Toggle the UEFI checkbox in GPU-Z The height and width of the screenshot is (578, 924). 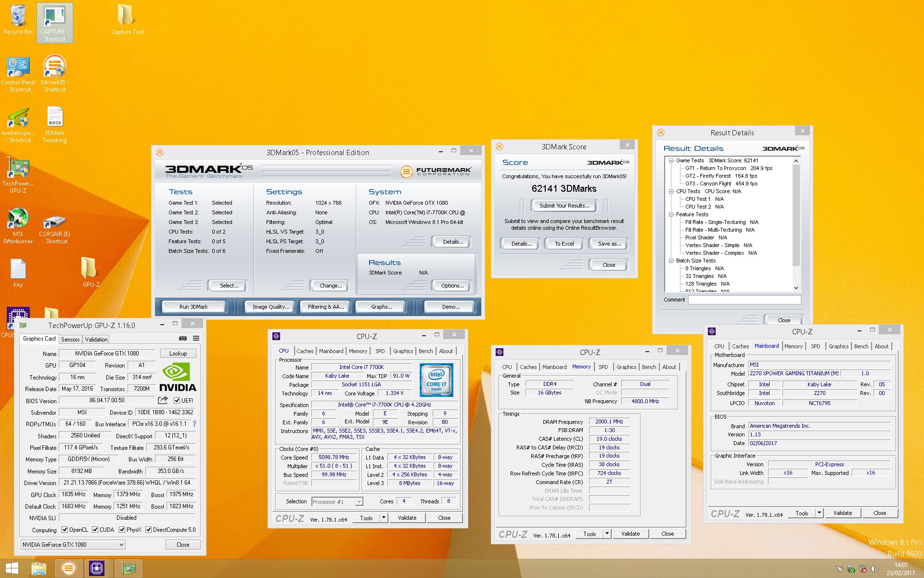tap(177, 401)
